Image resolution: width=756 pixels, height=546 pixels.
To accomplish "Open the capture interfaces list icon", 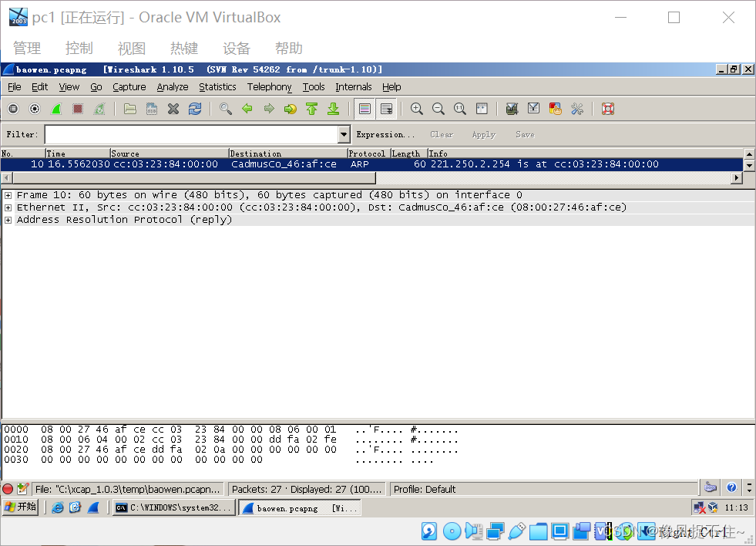I will tap(13, 109).
